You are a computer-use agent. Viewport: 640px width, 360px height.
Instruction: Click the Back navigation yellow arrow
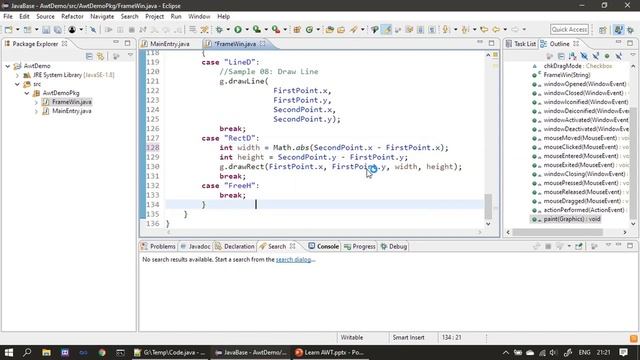click(496, 29)
